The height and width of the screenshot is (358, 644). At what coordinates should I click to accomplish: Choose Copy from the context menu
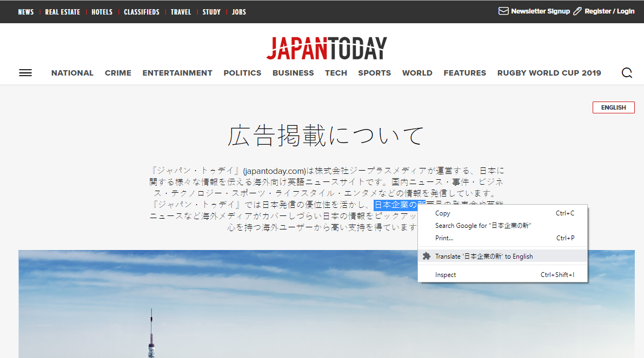point(503,213)
